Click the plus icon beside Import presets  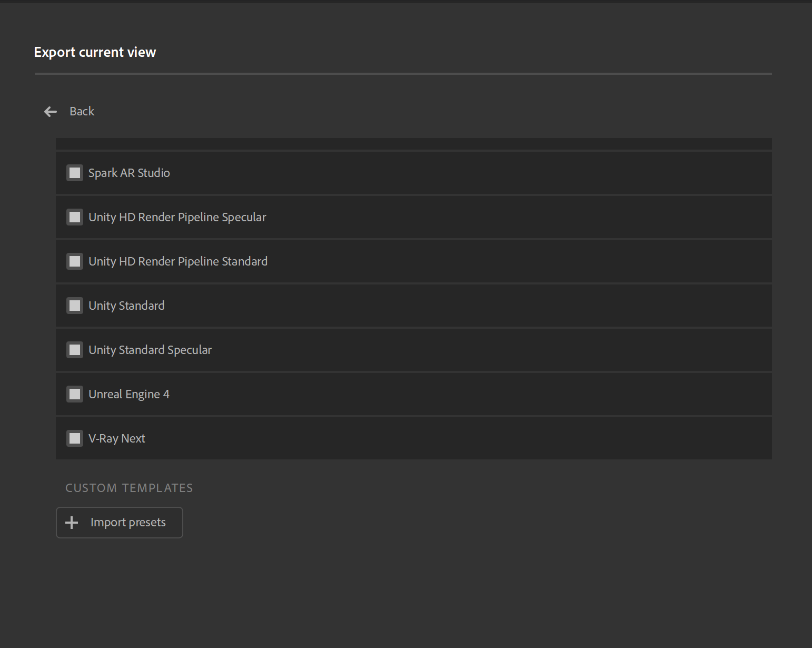(72, 523)
